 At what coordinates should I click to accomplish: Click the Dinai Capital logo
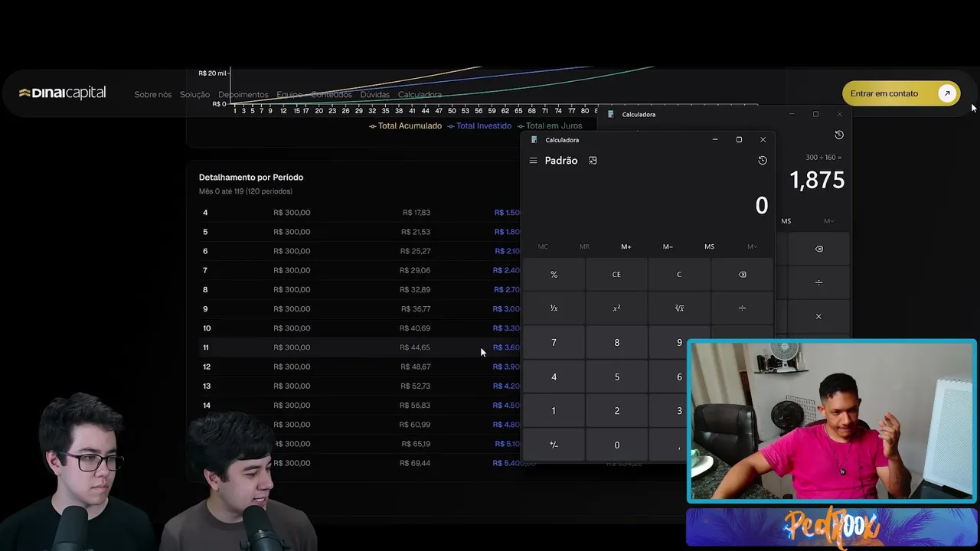point(62,93)
